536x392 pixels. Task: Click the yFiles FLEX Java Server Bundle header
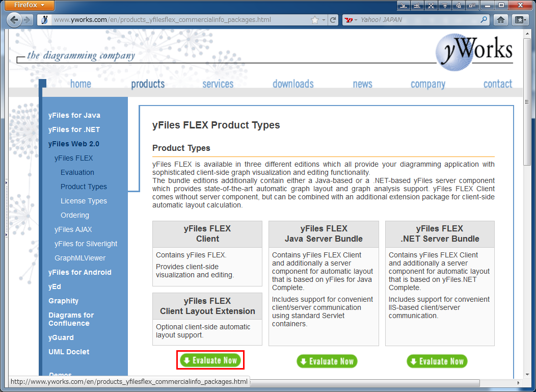tap(324, 234)
